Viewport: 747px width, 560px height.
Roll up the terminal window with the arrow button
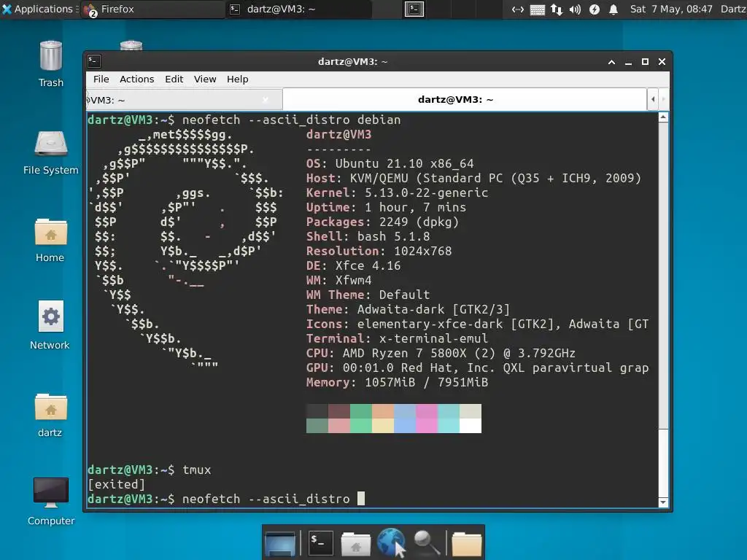(612, 62)
